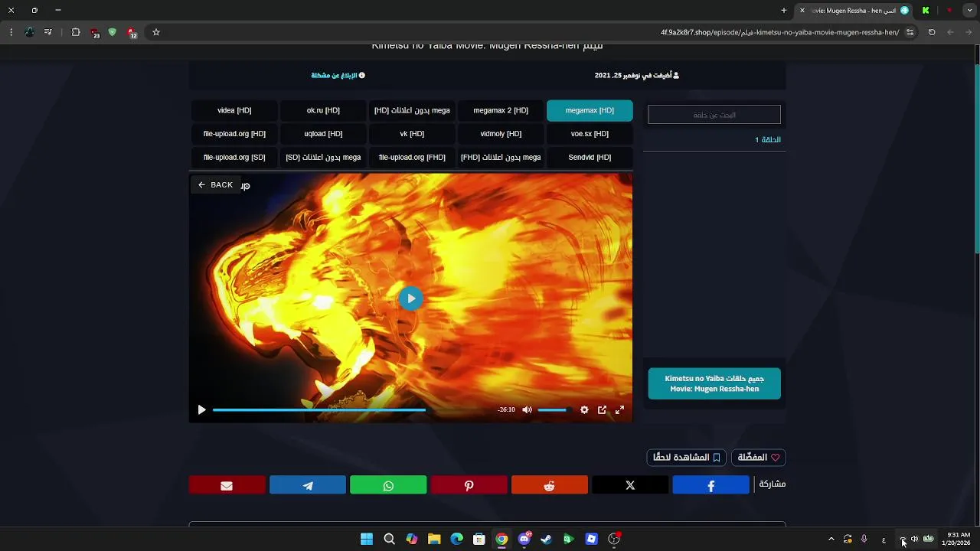Share the page via WhatsApp
The image size is (980, 551).
click(x=388, y=485)
